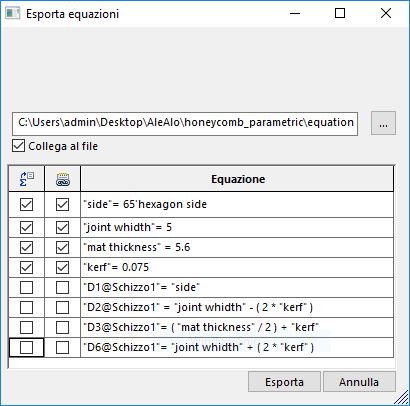The width and height of the screenshot is (410, 406).
Task: Uncheck link box for "mat thickness" row
Action: 62,248
